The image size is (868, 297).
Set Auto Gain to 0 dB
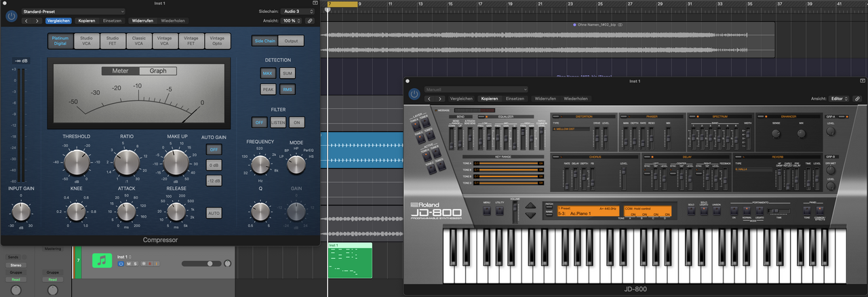[x=214, y=165]
